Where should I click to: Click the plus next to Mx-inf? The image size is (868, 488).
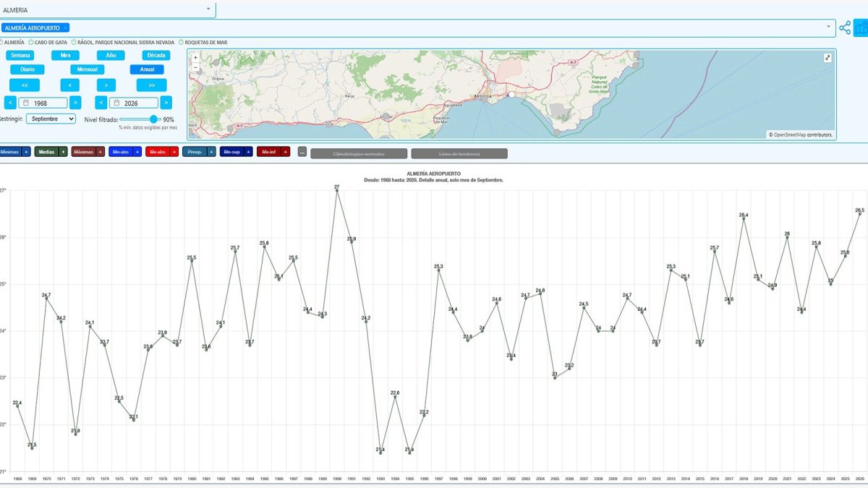pos(286,152)
